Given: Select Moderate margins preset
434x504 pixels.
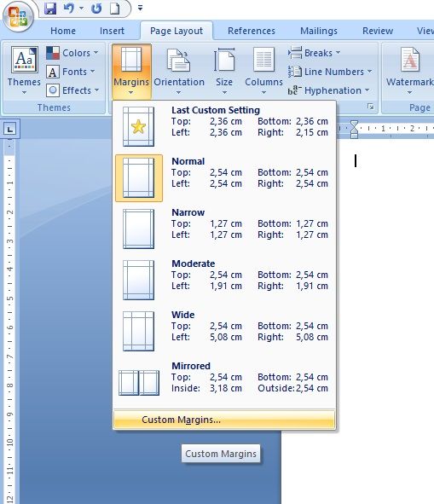Looking at the screenshot, I should click(x=224, y=280).
